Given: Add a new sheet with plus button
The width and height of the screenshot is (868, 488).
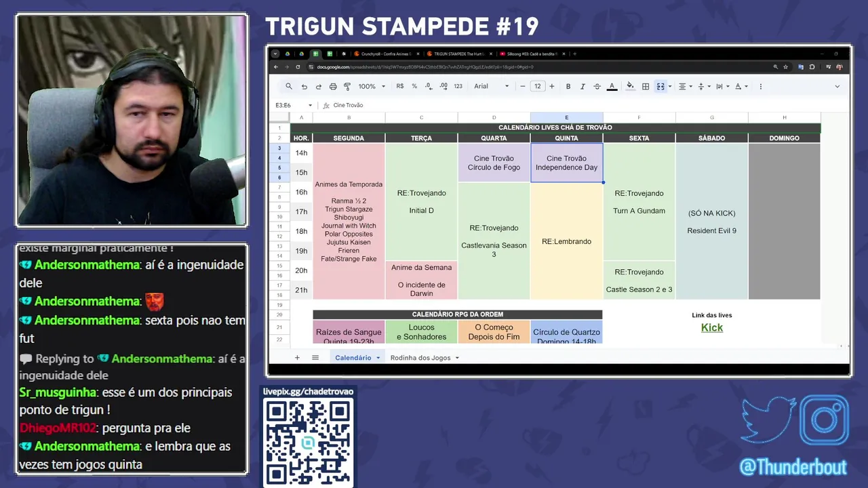Looking at the screenshot, I should pos(297,357).
